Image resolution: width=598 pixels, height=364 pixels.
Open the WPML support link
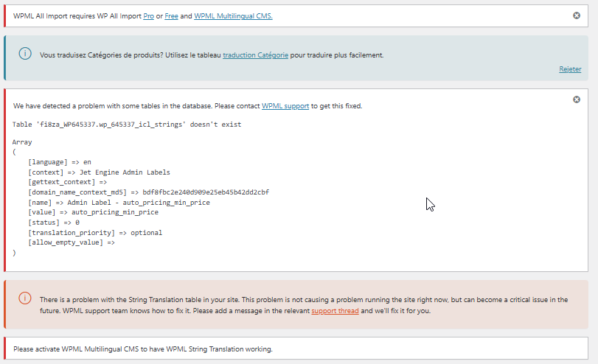[285, 106]
